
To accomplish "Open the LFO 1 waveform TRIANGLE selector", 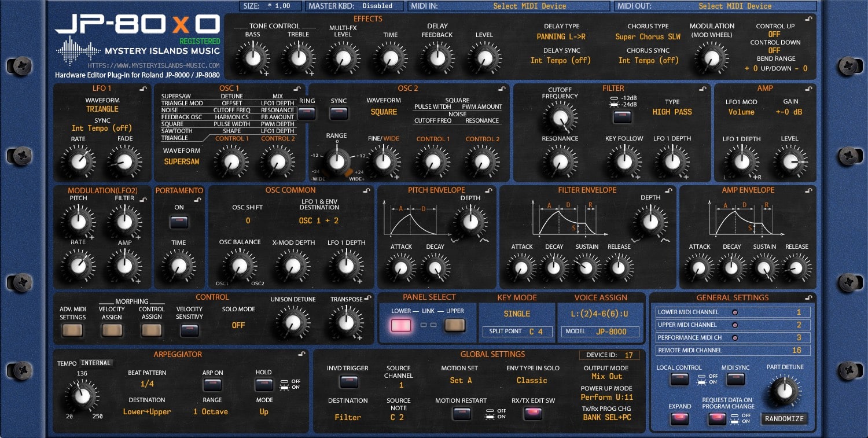I will (x=102, y=109).
